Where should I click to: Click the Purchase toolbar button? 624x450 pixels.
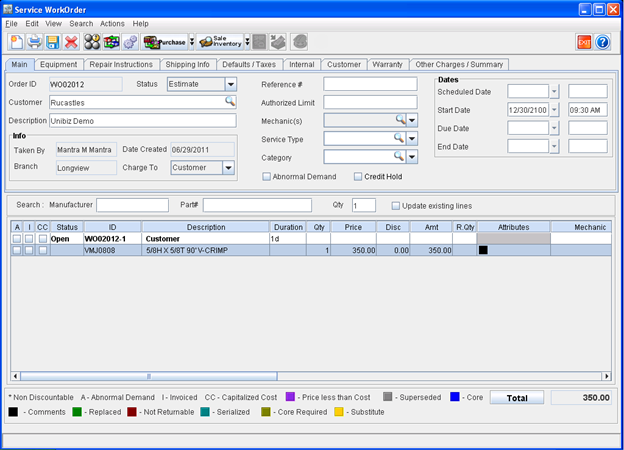click(x=164, y=42)
